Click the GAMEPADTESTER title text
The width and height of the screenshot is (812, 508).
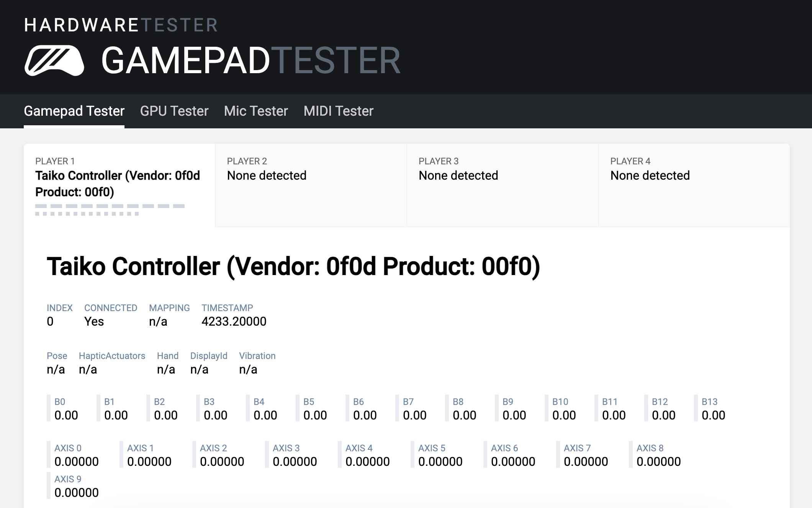(251, 61)
